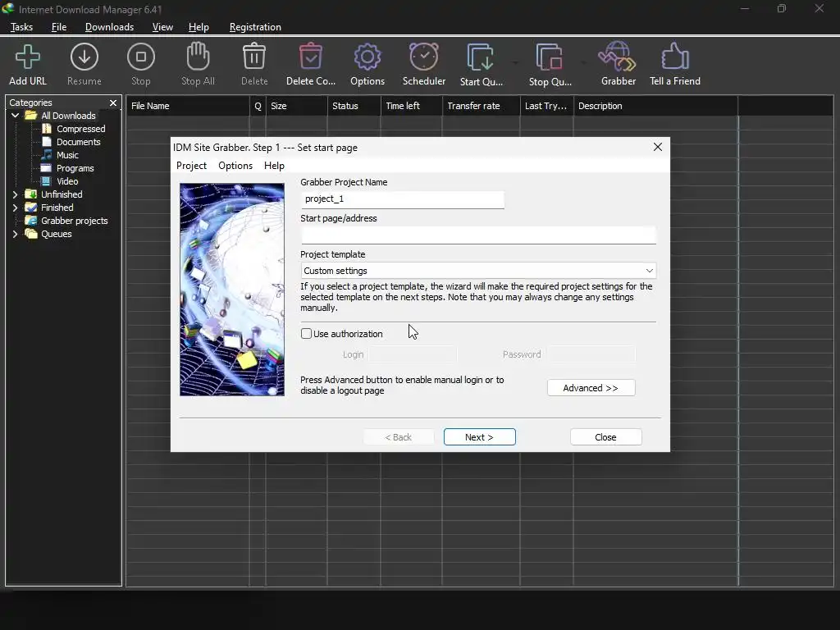The image size is (840, 630).
Task: Sort by Last Try column header
Action: point(546,106)
